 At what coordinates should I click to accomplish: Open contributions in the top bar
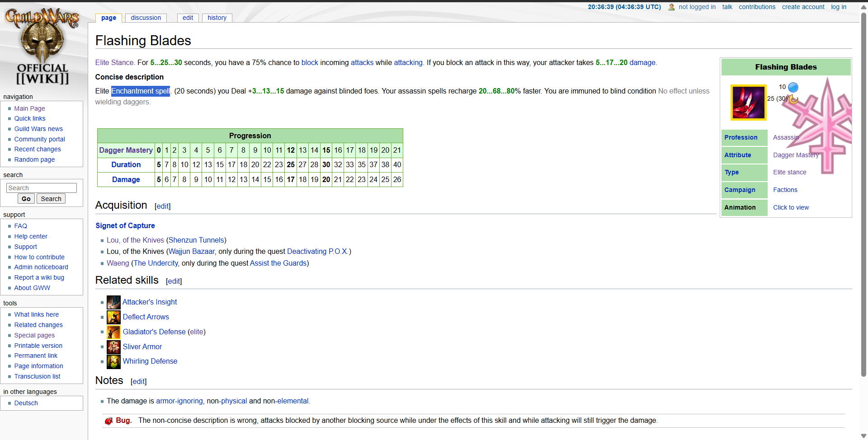tap(757, 7)
